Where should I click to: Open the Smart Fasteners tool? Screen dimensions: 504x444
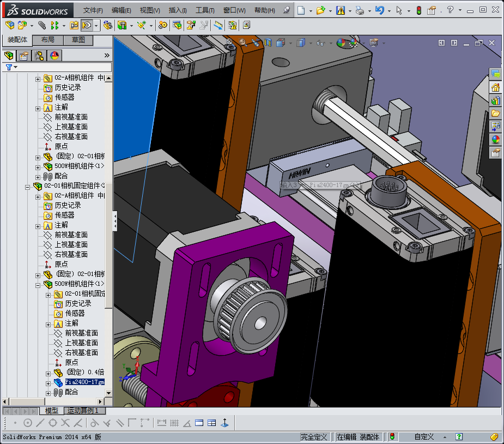click(x=75, y=25)
